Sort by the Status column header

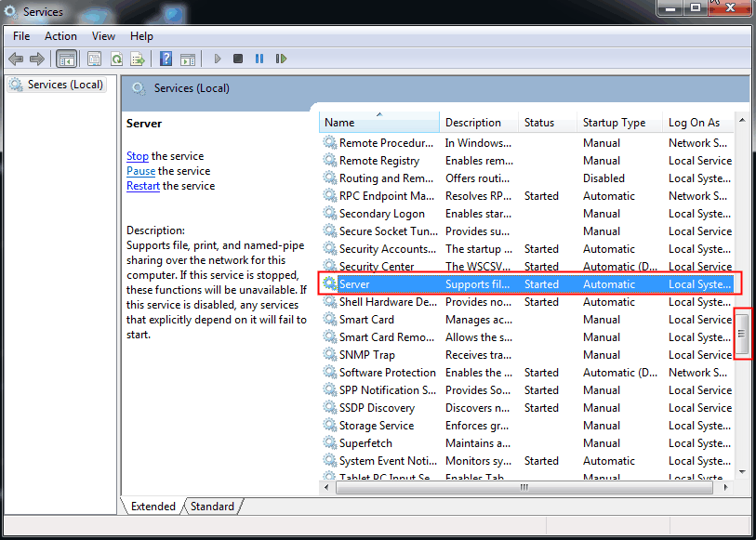point(549,123)
